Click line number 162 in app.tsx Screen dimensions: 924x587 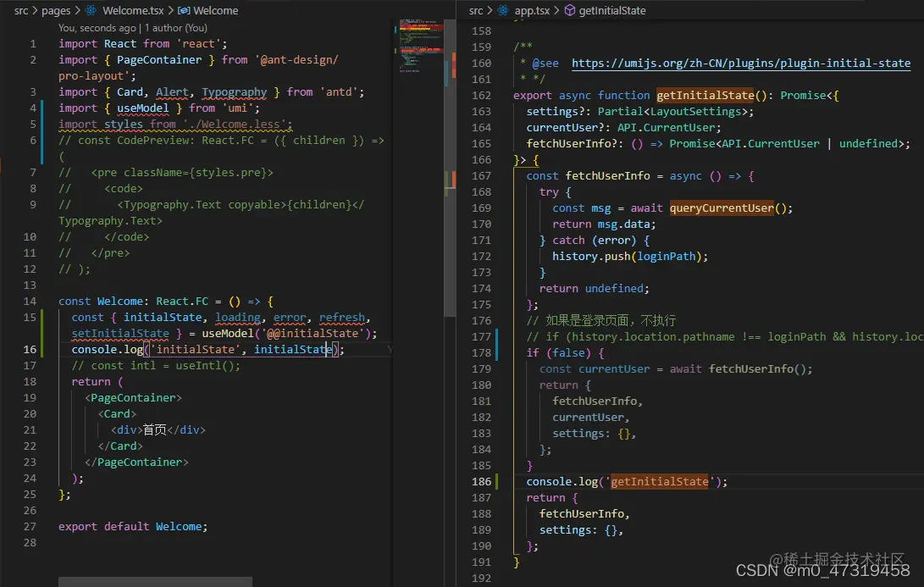481,96
